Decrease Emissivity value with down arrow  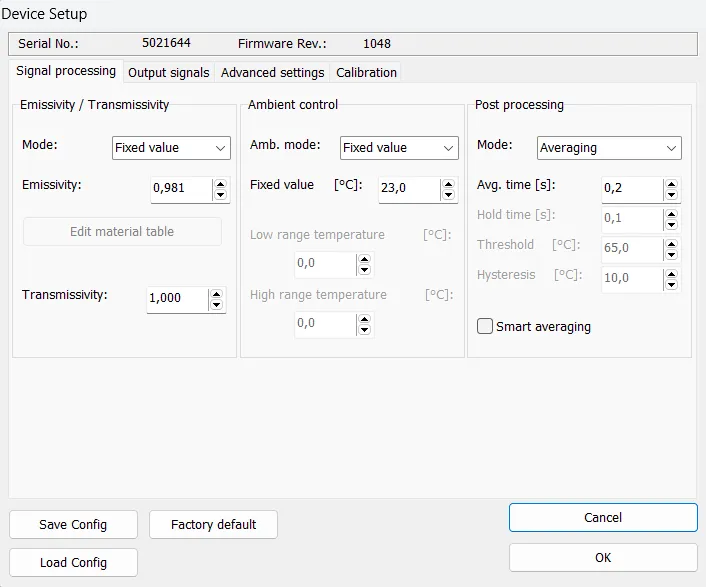click(220, 195)
